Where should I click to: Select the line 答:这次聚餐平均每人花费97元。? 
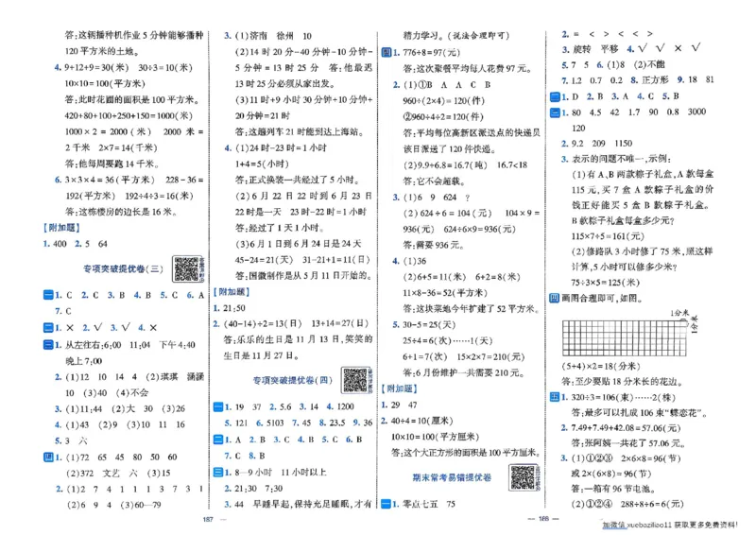click(x=468, y=68)
